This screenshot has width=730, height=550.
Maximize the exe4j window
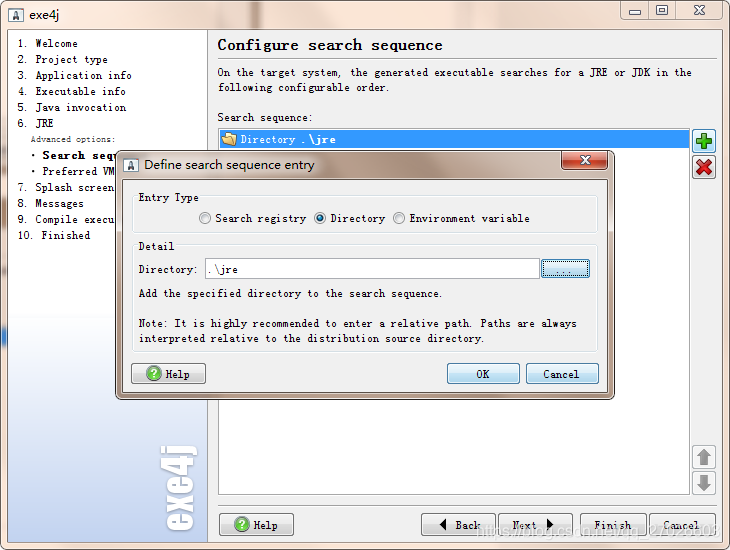662,10
